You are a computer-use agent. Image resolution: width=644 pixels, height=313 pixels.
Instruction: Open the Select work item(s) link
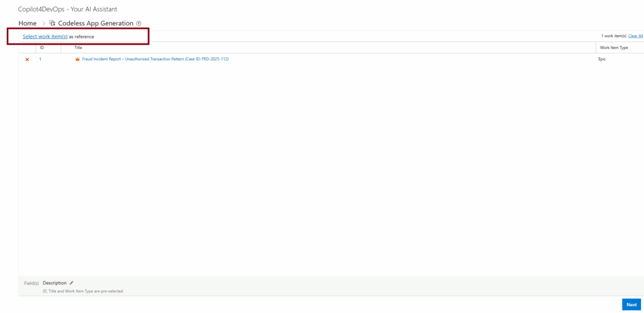45,36
